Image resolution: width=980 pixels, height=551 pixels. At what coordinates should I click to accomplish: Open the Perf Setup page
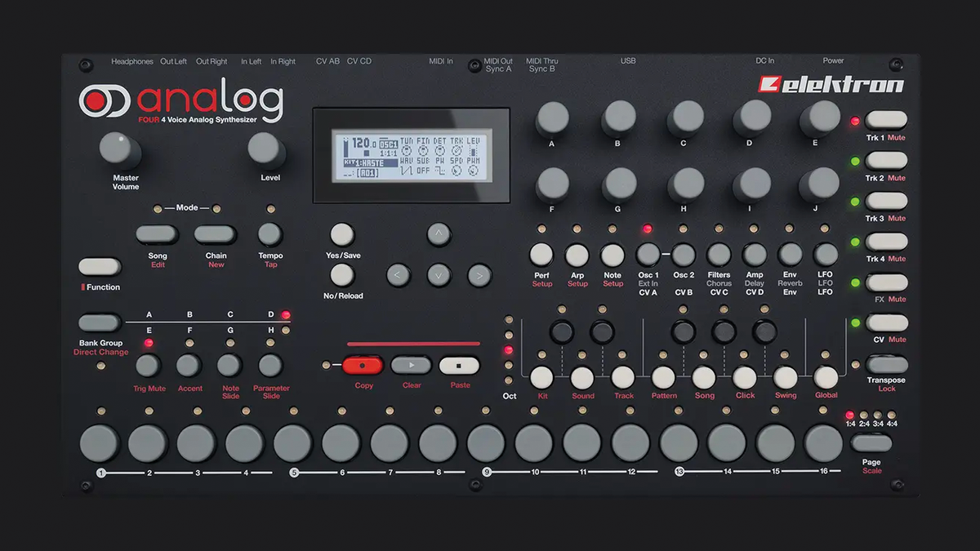point(541,255)
